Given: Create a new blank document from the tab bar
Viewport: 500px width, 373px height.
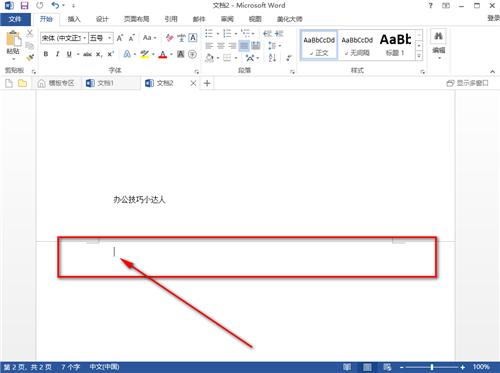Looking at the screenshot, I should coord(9,83).
